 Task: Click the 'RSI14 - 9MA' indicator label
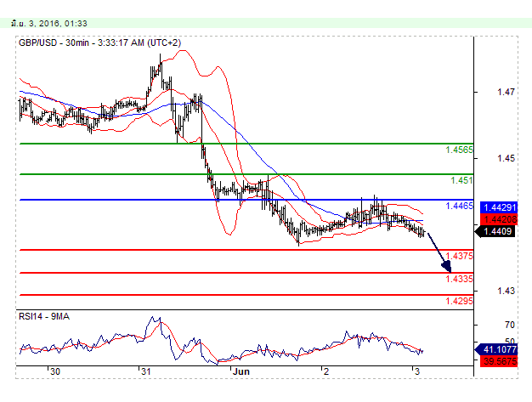coord(44,316)
